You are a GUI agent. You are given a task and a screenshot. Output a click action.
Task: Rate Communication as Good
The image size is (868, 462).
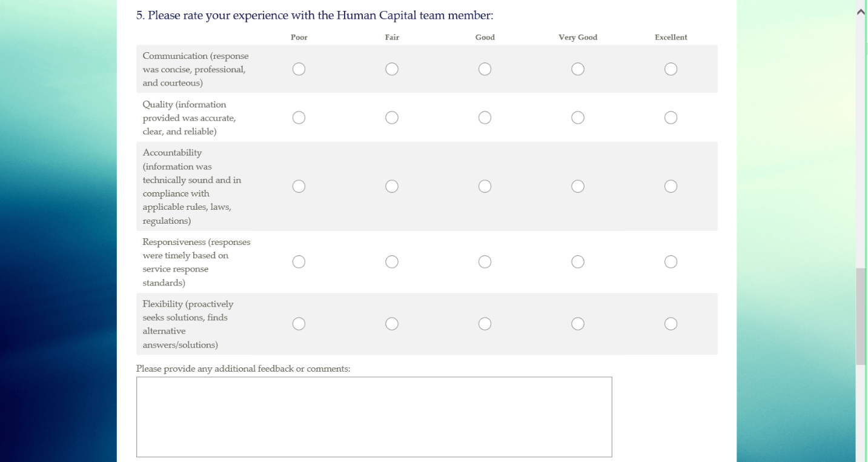pos(485,69)
